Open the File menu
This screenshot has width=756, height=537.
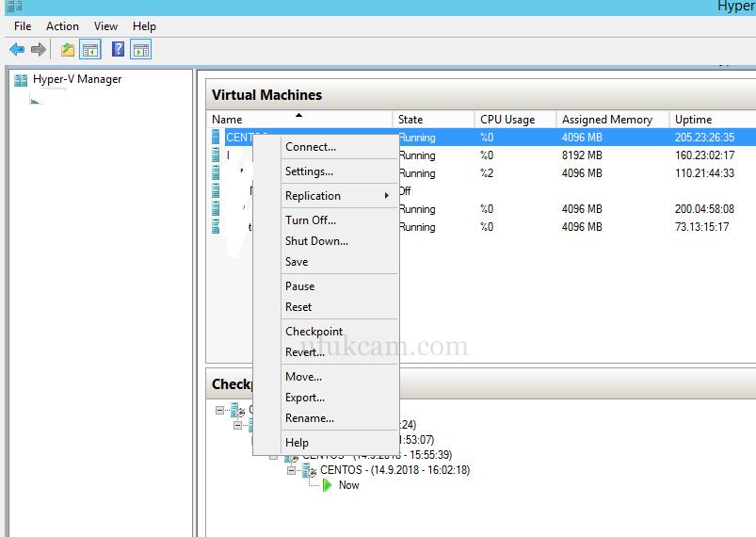pos(23,26)
